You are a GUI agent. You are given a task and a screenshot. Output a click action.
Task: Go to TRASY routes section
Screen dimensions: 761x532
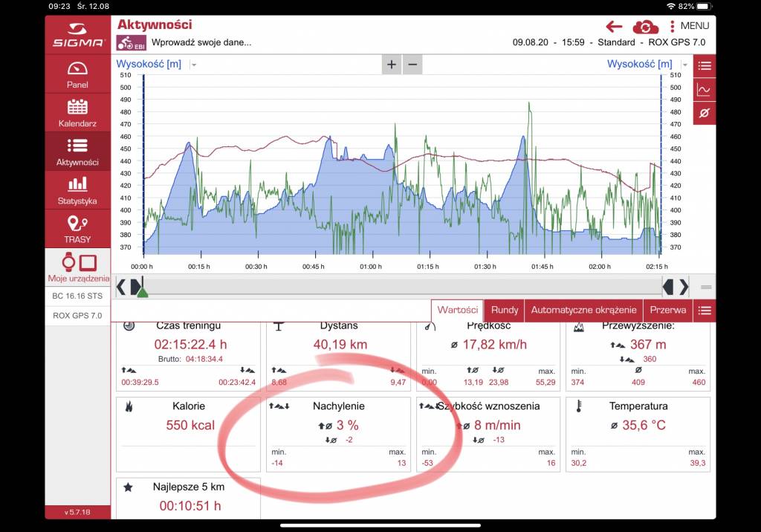77,228
